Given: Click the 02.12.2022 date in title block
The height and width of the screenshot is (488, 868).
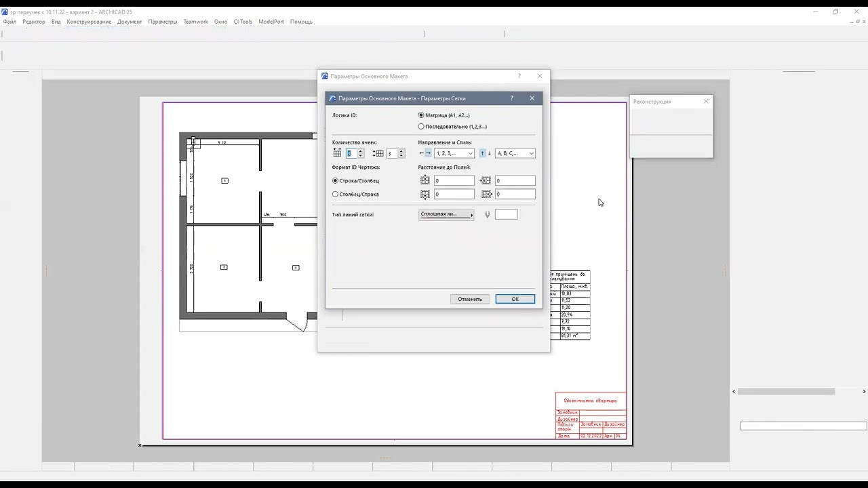Looking at the screenshot, I should pyautogui.click(x=591, y=436).
